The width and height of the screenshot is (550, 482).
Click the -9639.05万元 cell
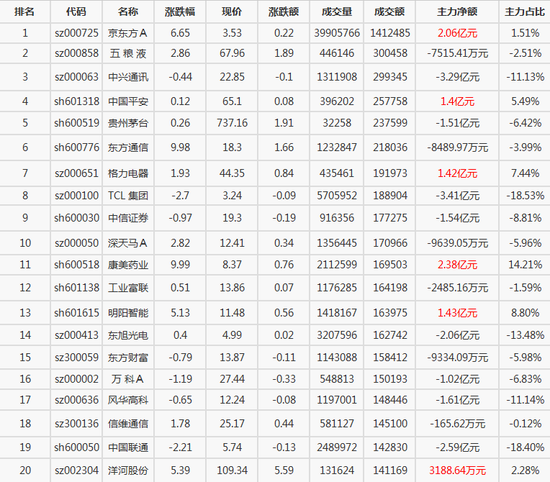[457, 243]
